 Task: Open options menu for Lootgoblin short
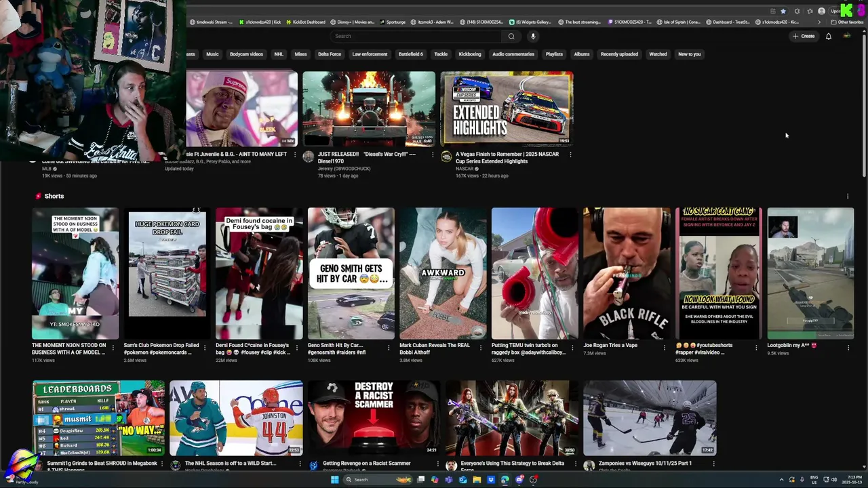(848, 346)
